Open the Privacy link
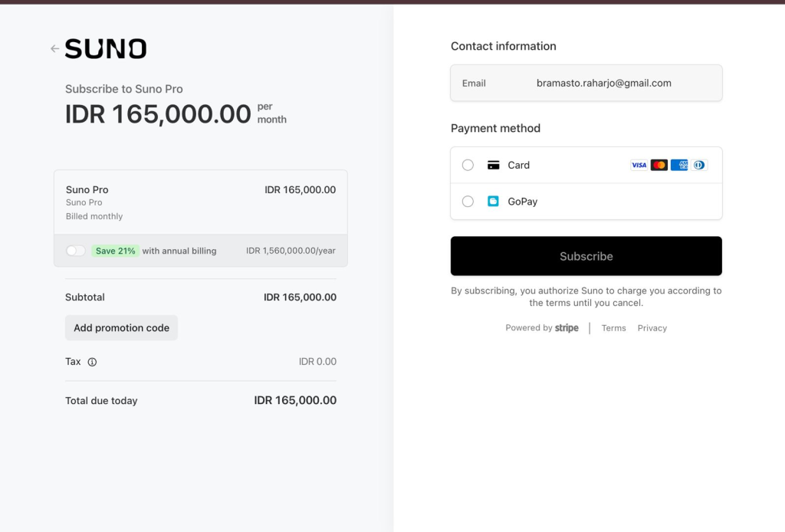Viewport: 785px width, 532px height. coord(652,328)
